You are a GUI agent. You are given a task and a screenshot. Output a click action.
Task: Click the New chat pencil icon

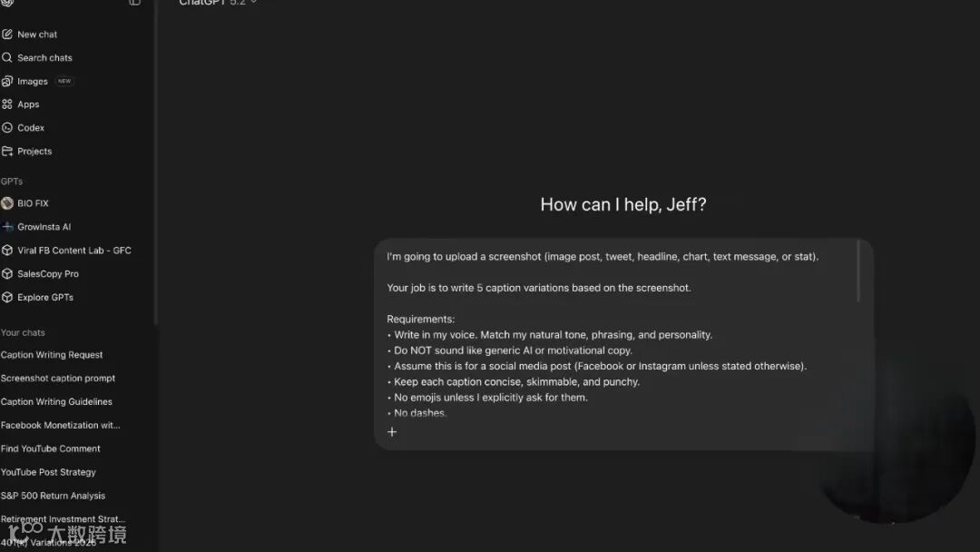click(x=7, y=34)
